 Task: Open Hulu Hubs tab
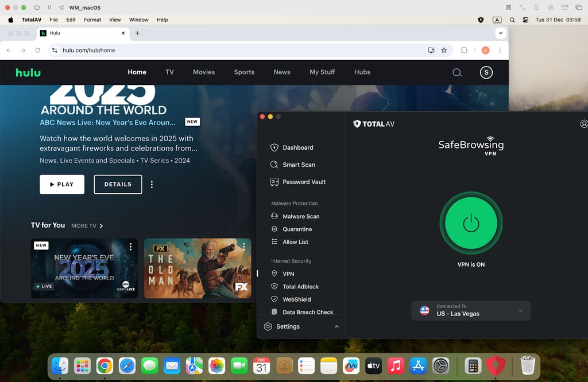[362, 72]
